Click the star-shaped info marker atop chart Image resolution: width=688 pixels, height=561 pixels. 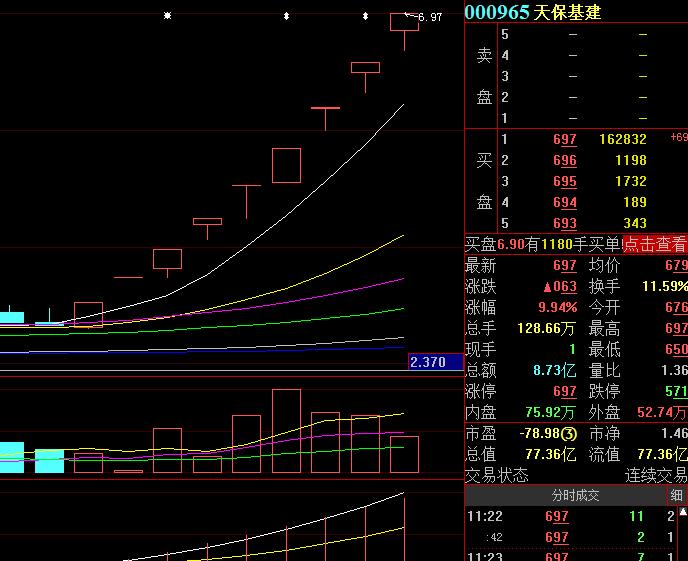tap(167, 16)
